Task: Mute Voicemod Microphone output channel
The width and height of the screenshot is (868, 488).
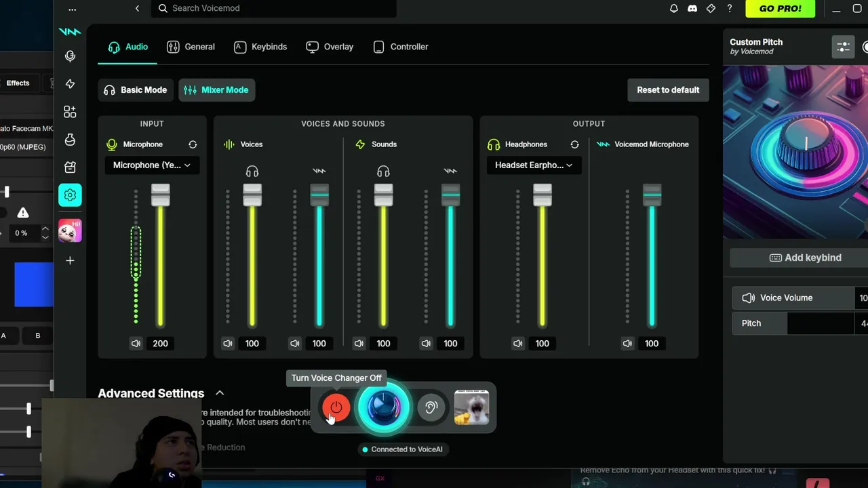Action: tap(627, 344)
